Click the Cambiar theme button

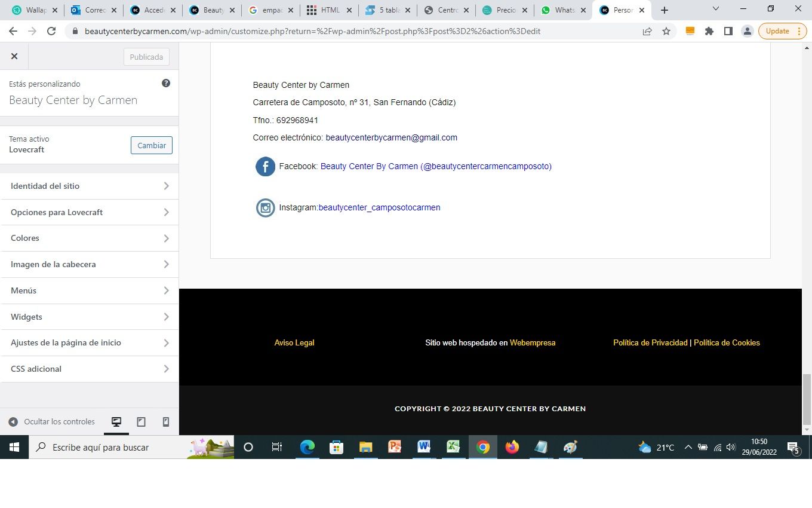(152, 145)
